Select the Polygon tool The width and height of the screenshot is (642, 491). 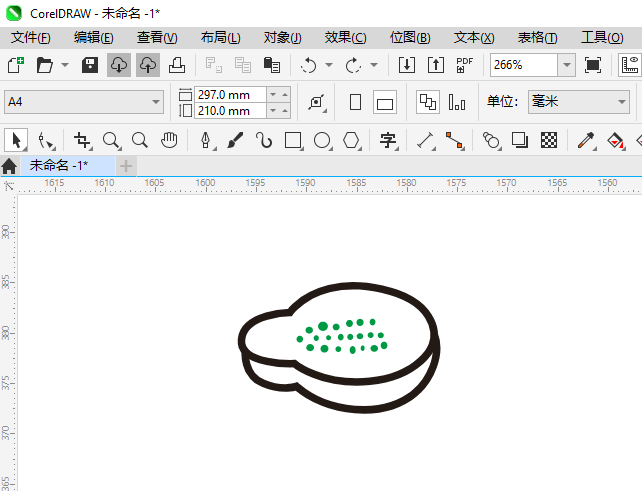(351, 140)
